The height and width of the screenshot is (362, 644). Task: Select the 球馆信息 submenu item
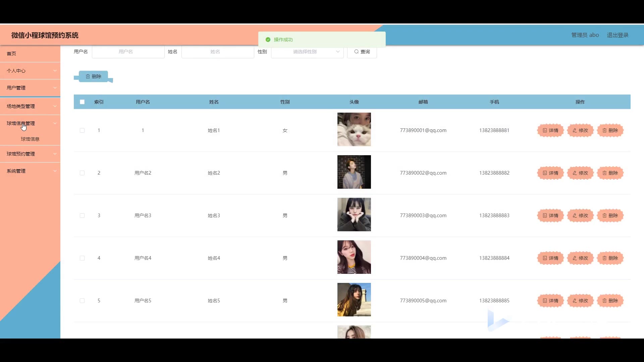coord(30,139)
